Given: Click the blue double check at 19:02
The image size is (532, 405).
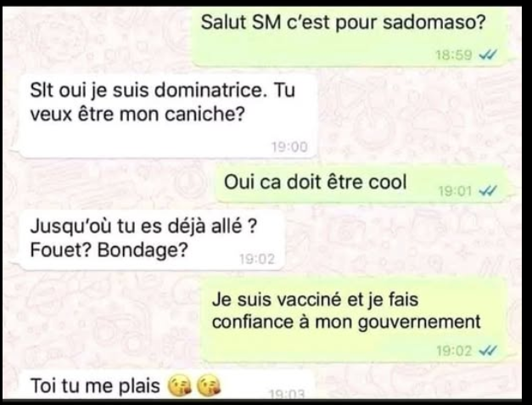Looking at the screenshot, I should [x=488, y=350].
